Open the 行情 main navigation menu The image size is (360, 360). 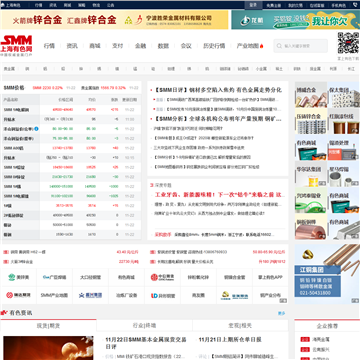click(49, 46)
